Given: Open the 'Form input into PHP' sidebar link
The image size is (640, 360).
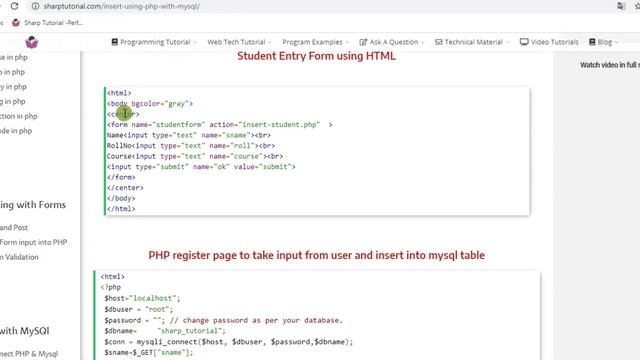Looking at the screenshot, I should (33, 242).
